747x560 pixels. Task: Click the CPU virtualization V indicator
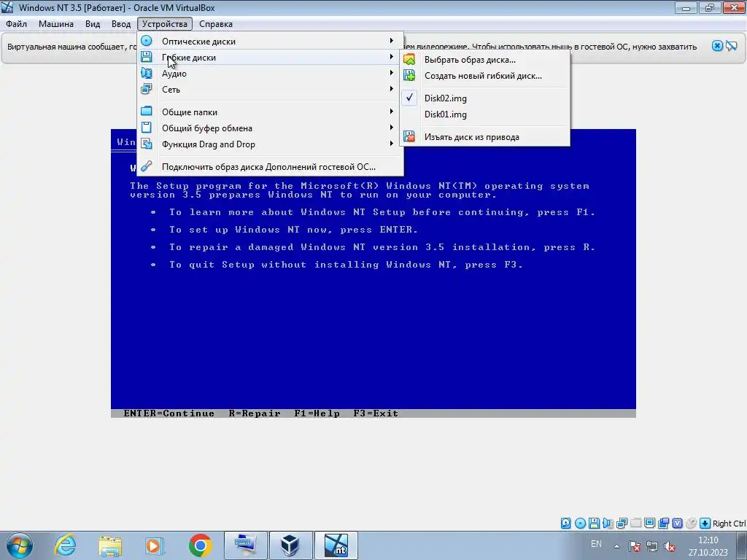(678, 524)
